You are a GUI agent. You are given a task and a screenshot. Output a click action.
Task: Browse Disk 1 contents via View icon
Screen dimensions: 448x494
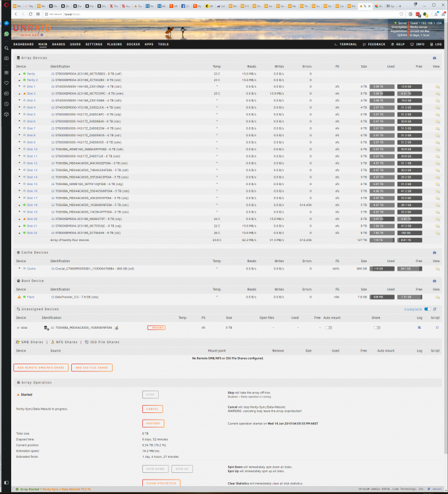click(437, 87)
